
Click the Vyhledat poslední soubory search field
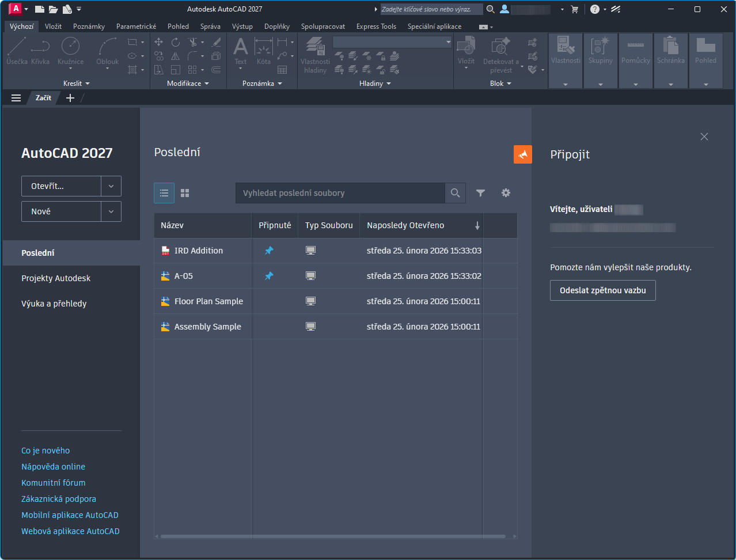[x=340, y=193]
